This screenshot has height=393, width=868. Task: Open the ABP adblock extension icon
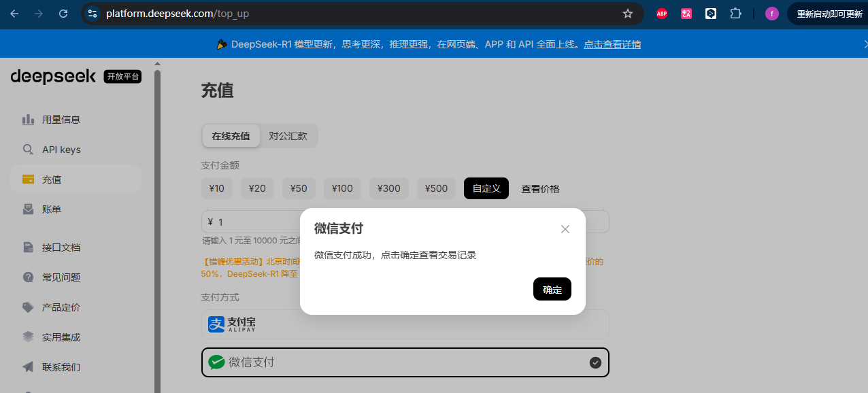tap(662, 14)
